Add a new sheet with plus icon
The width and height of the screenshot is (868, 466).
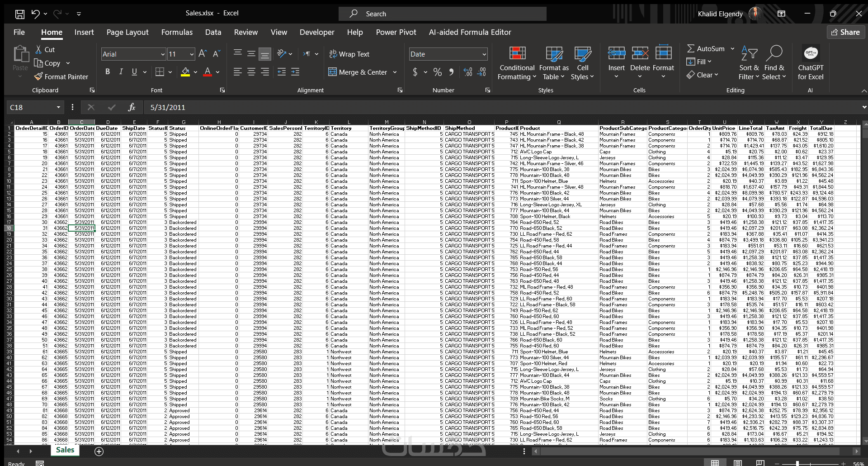[99, 451]
